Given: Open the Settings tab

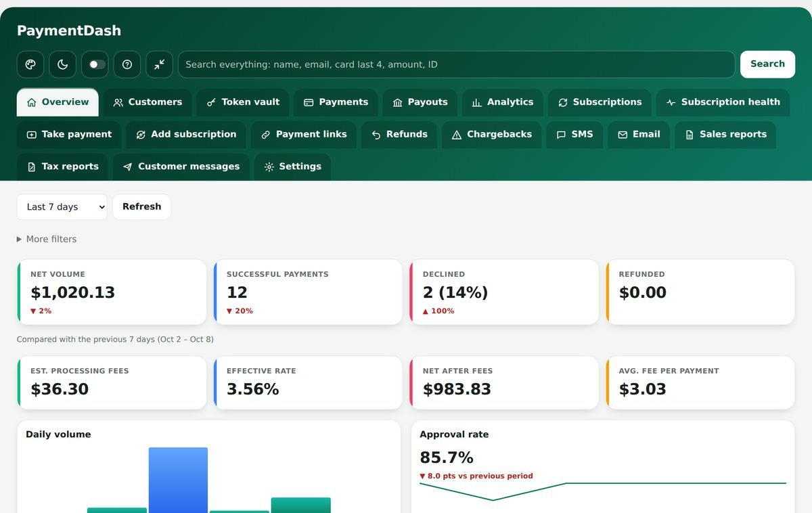Looking at the screenshot, I should (x=292, y=166).
